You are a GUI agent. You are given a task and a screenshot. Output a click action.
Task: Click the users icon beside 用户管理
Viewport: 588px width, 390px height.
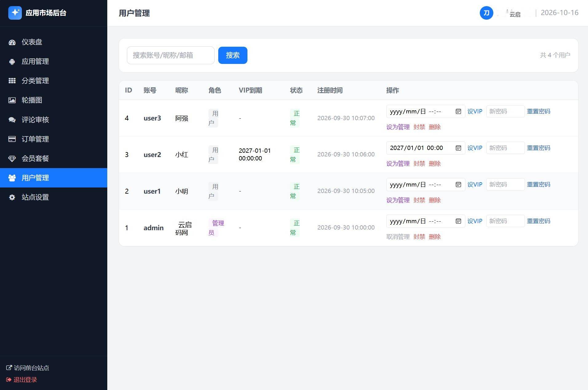pos(12,178)
